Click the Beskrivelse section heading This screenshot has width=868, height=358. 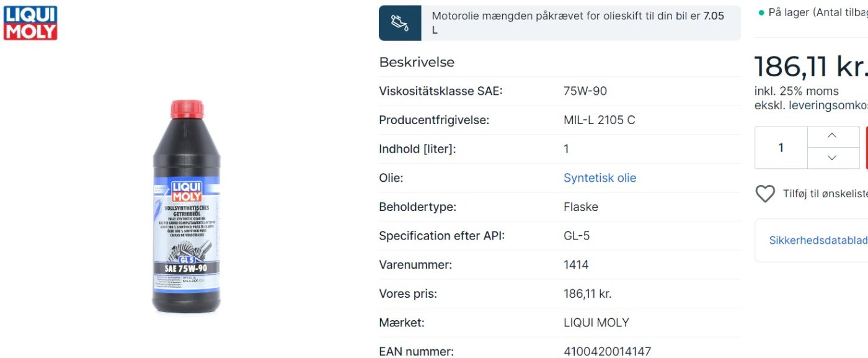coord(417,62)
